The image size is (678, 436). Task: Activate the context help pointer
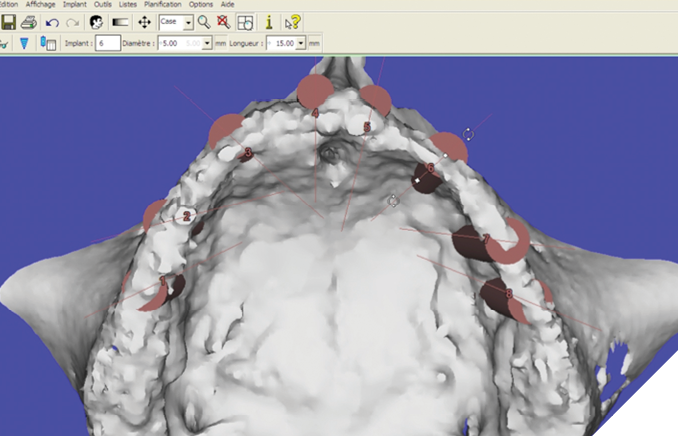tap(293, 22)
